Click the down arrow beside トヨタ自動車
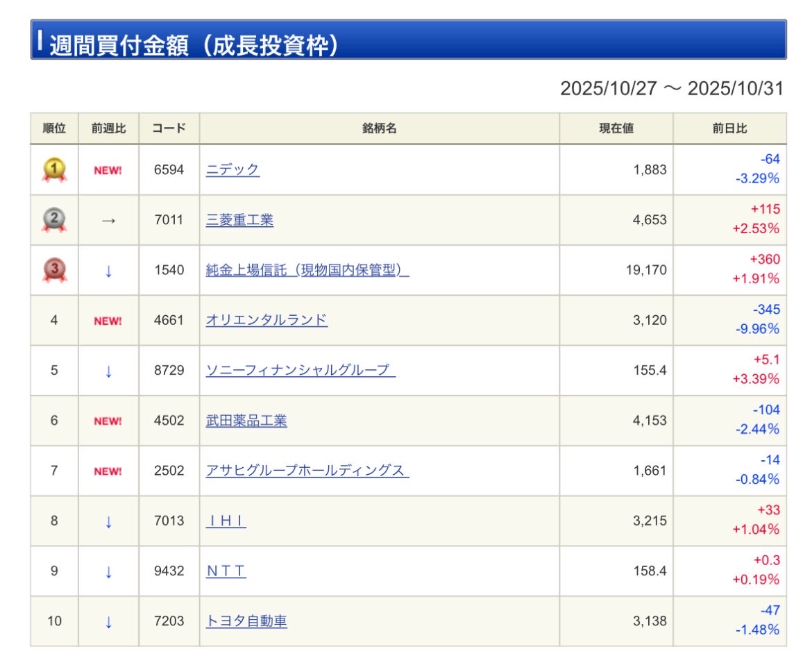This screenshot has width=812, height=665. [108, 622]
